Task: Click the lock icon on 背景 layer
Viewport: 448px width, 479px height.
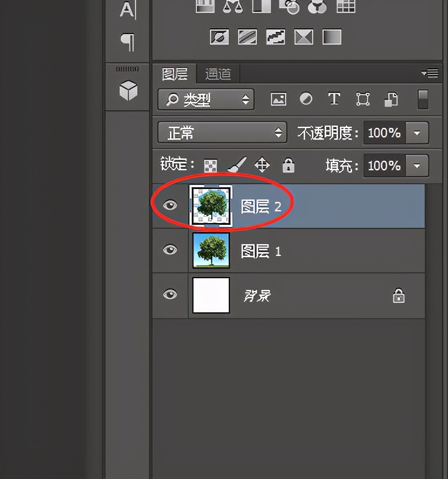Action: pyautogui.click(x=399, y=295)
